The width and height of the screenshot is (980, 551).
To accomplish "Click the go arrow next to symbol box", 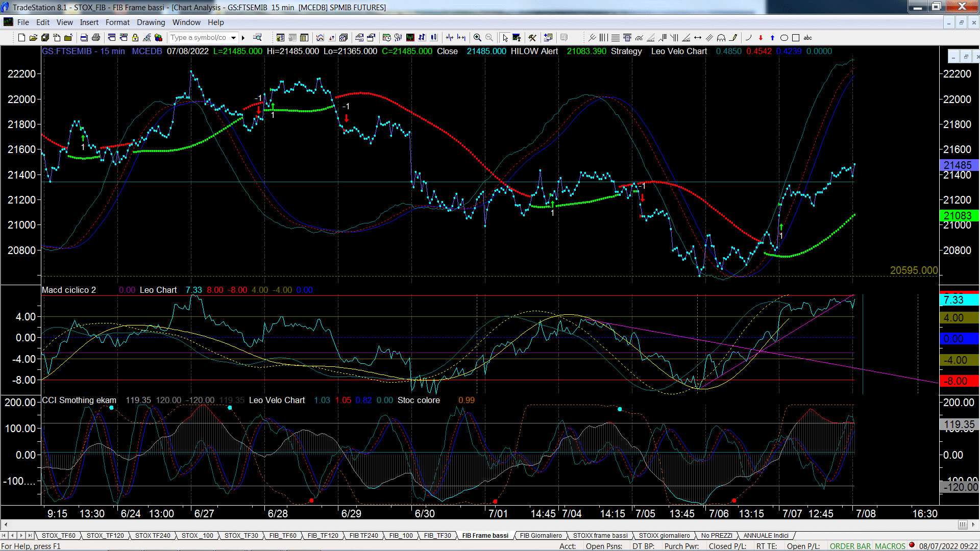I will pos(243,37).
